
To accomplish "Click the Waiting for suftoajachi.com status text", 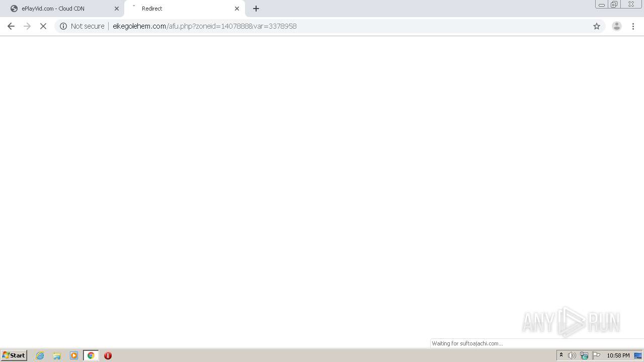I will coord(467,343).
